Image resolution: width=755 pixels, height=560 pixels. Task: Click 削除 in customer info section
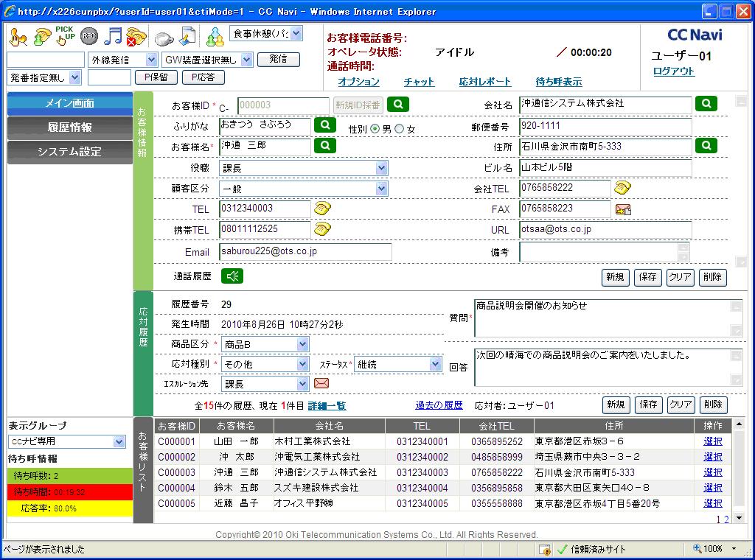tap(712, 277)
